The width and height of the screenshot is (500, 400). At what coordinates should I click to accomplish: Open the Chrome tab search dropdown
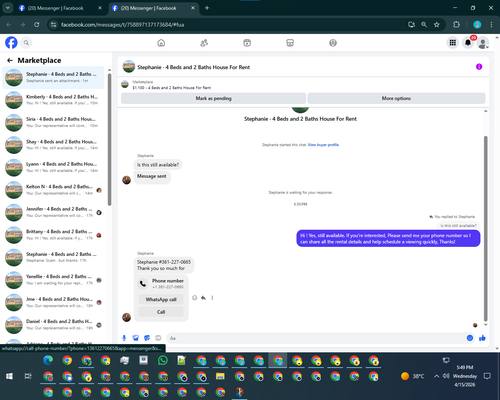point(7,8)
